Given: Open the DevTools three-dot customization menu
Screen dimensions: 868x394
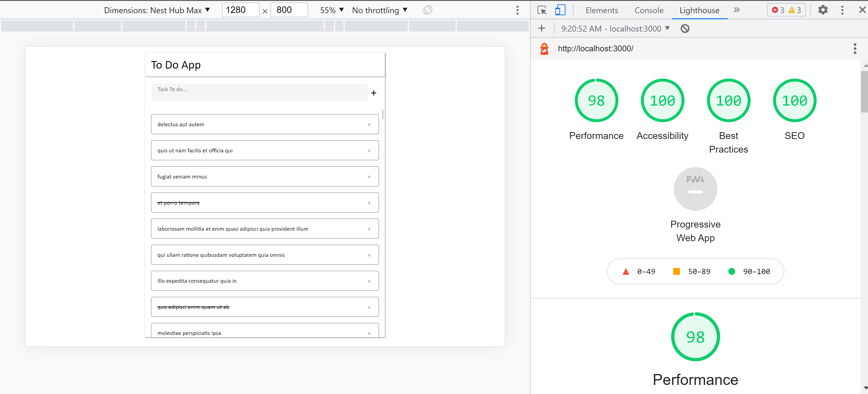Looking at the screenshot, I should tap(842, 10).
